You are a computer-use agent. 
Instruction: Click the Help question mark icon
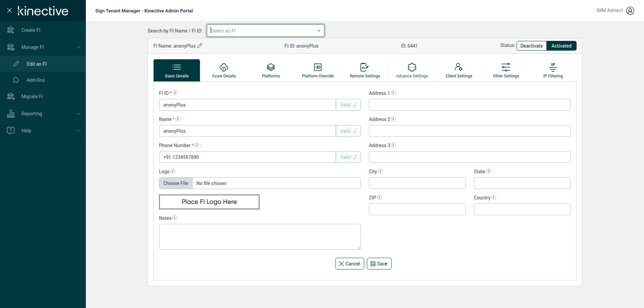pyautogui.click(x=11, y=130)
